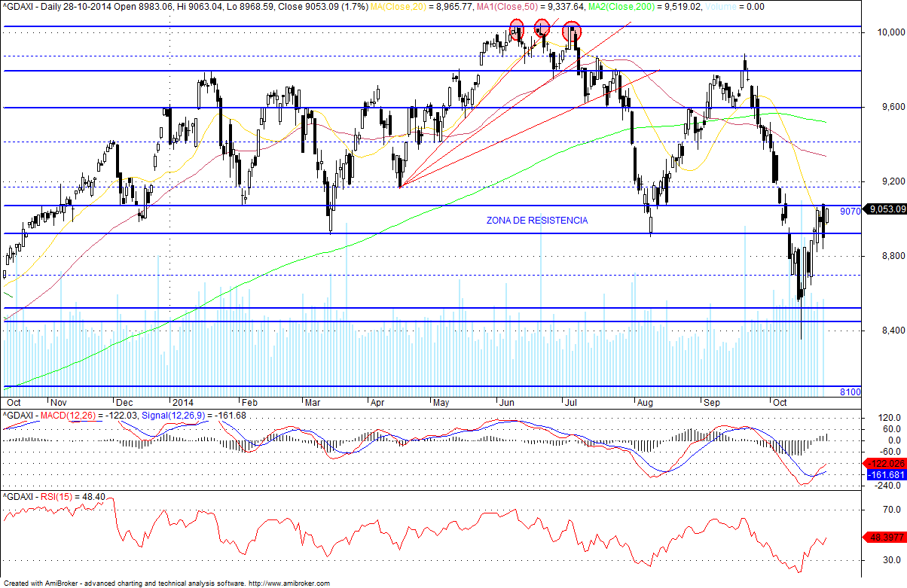Click the -161.681 signal value tag

coord(884,475)
